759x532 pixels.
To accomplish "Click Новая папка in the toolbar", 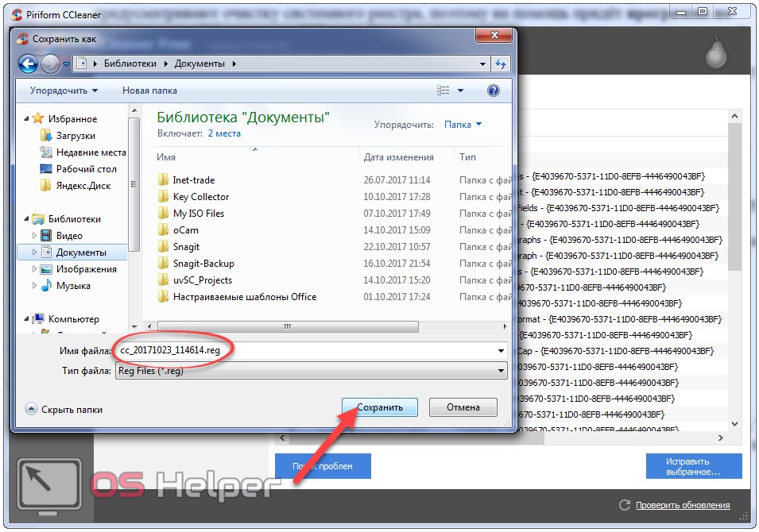I will (x=149, y=91).
